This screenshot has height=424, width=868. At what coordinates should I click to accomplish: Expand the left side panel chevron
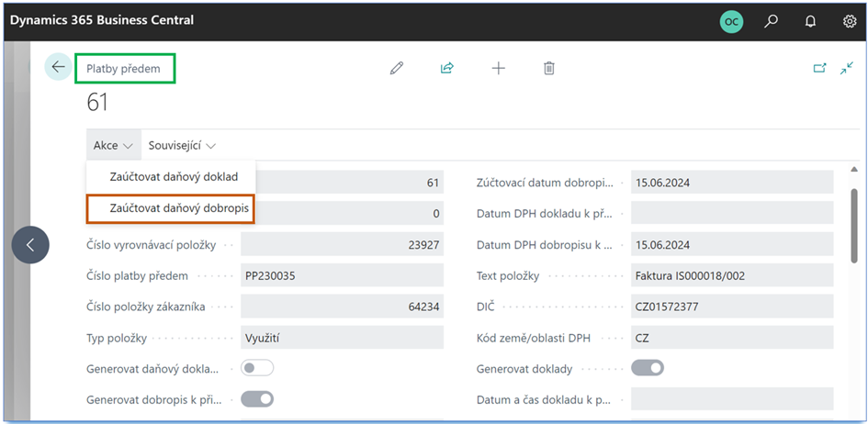coord(30,245)
